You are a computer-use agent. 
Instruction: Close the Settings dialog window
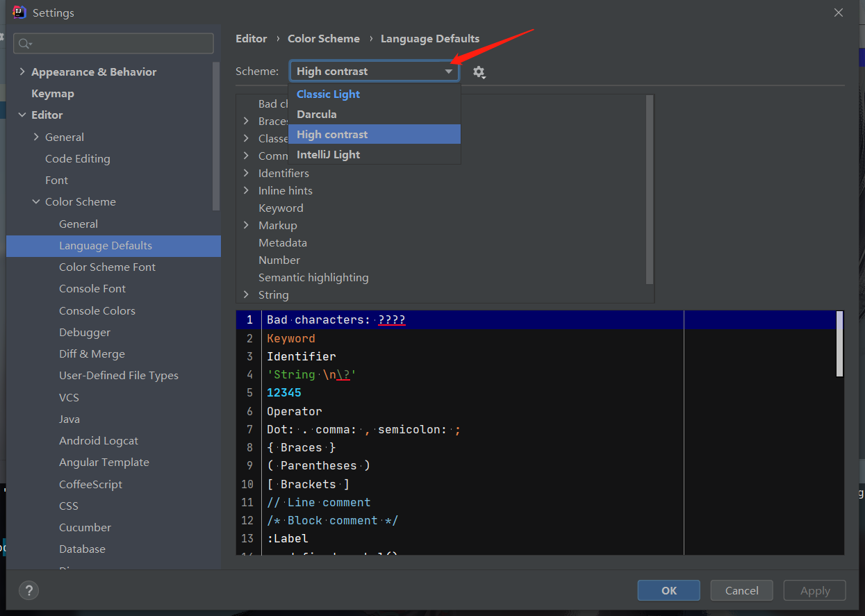point(839,13)
